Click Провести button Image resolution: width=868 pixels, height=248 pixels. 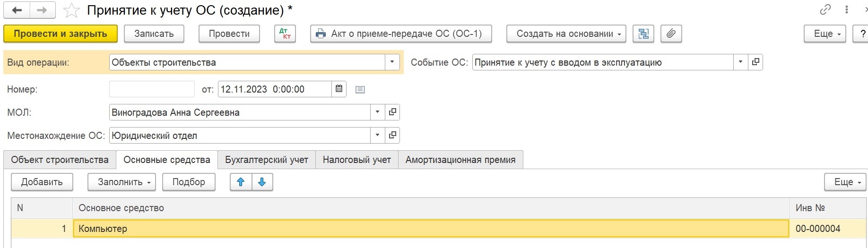click(x=229, y=34)
